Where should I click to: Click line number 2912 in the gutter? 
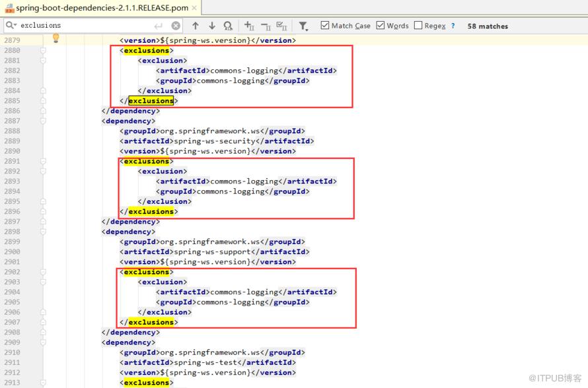click(13, 373)
